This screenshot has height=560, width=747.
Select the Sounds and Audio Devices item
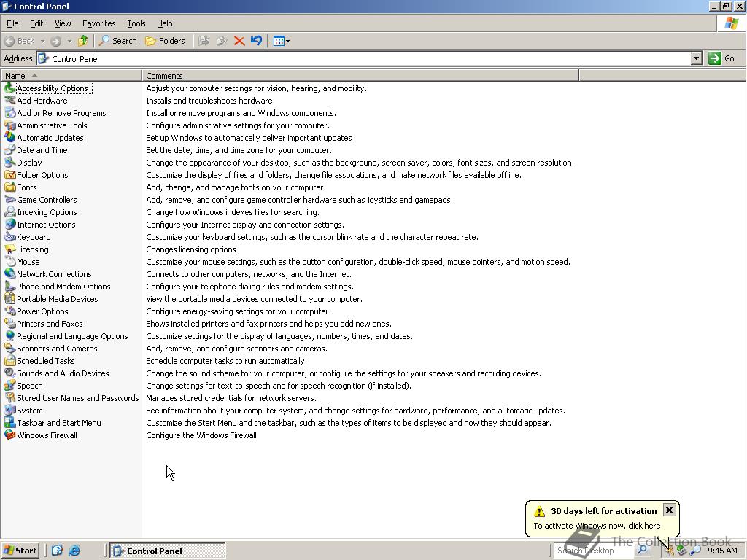tap(63, 373)
